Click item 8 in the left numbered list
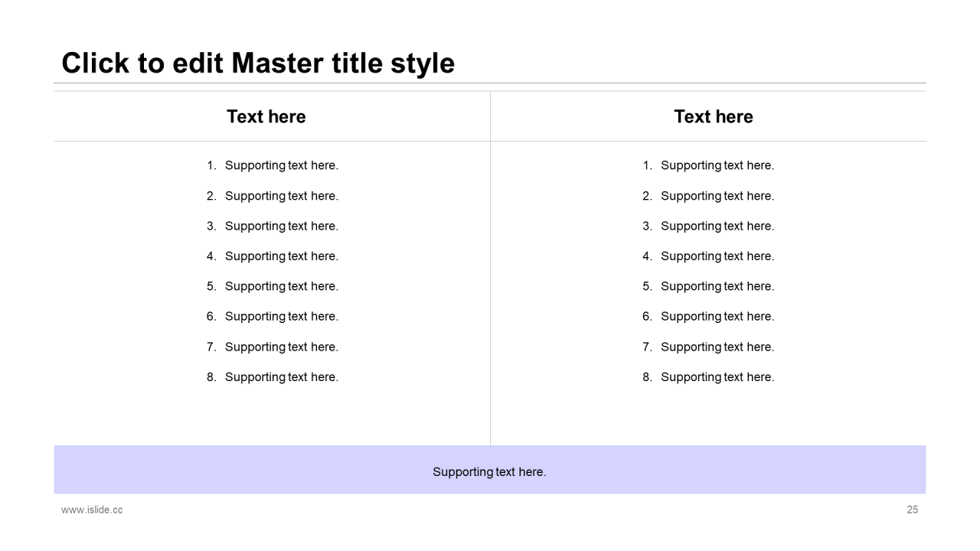 tap(281, 377)
